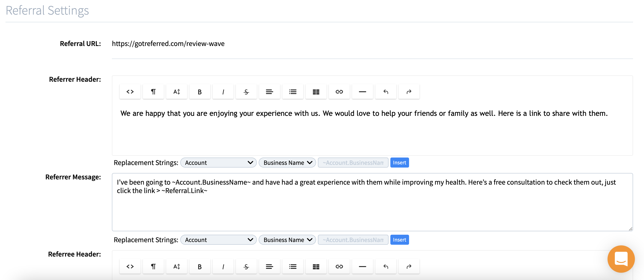Click Insert button below Referrer Header
The image size is (644, 280).
click(x=399, y=163)
